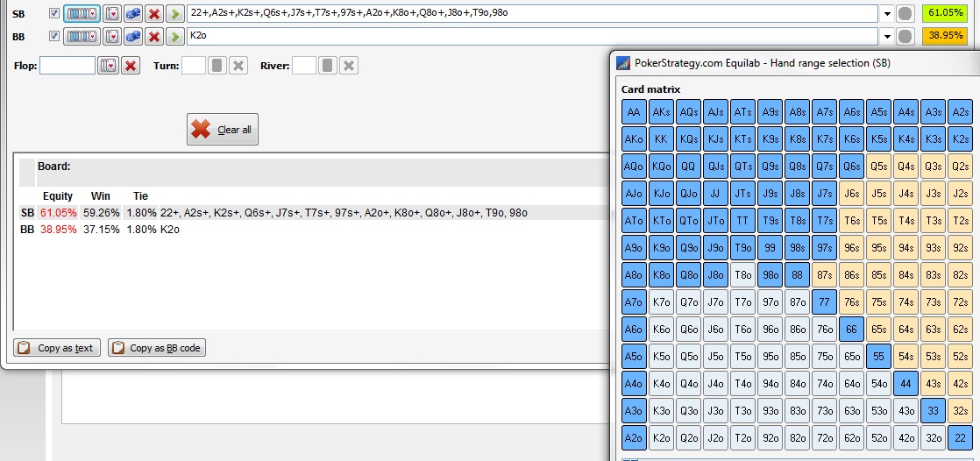Expand the SB range dropdown arrow

[x=888, y=14]
